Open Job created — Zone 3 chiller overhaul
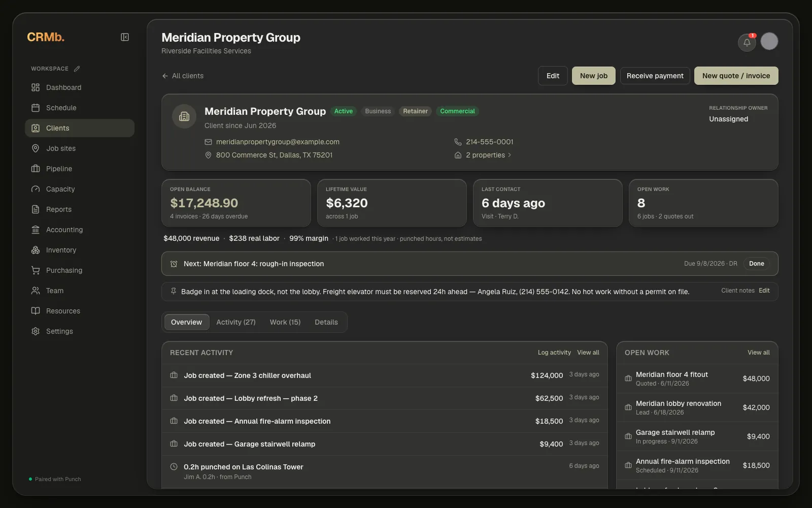This screenshot has height=508, width=812. click(385, 375)
